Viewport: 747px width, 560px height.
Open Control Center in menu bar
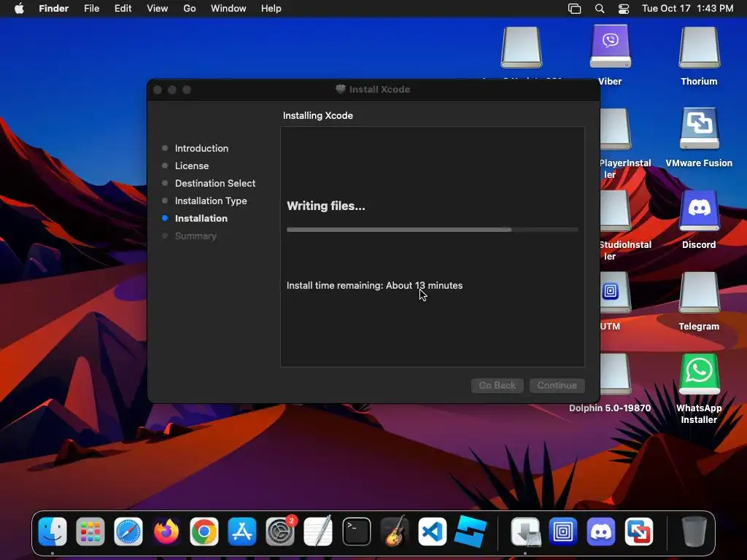[624, 9]
